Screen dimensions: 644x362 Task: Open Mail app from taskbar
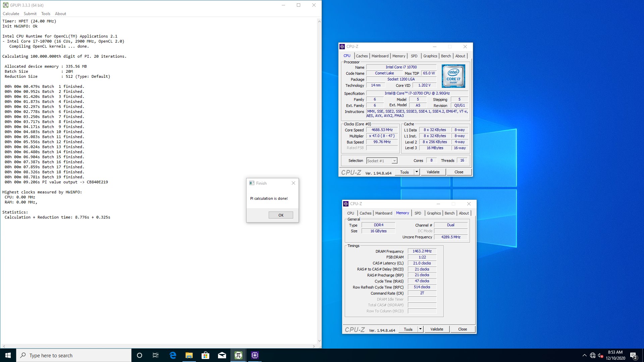point(222,355)
